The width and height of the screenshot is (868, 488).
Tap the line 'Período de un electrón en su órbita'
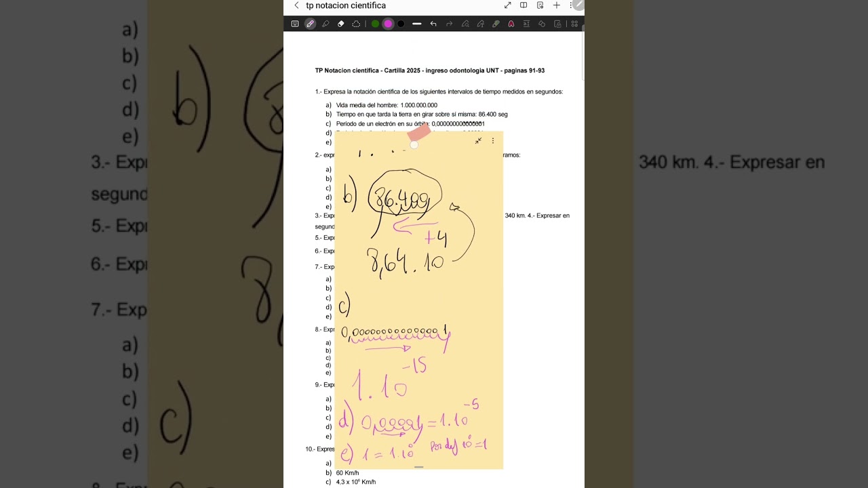(x=410, y=124)
